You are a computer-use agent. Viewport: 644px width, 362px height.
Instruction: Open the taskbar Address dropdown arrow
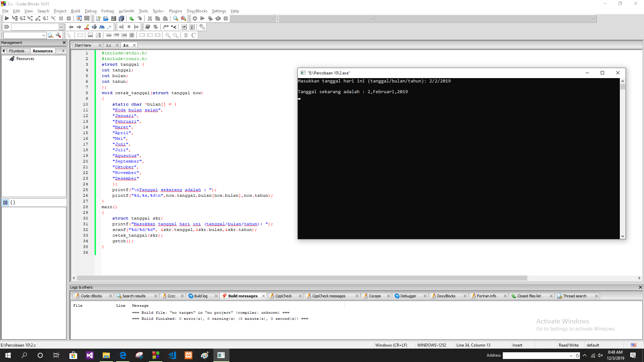(571, 356)
